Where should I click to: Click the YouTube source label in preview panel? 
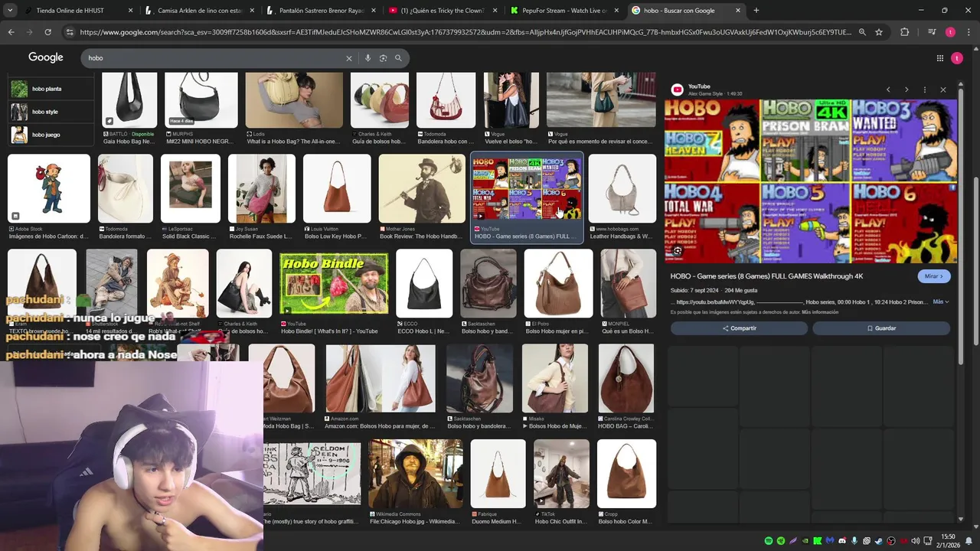699,86
